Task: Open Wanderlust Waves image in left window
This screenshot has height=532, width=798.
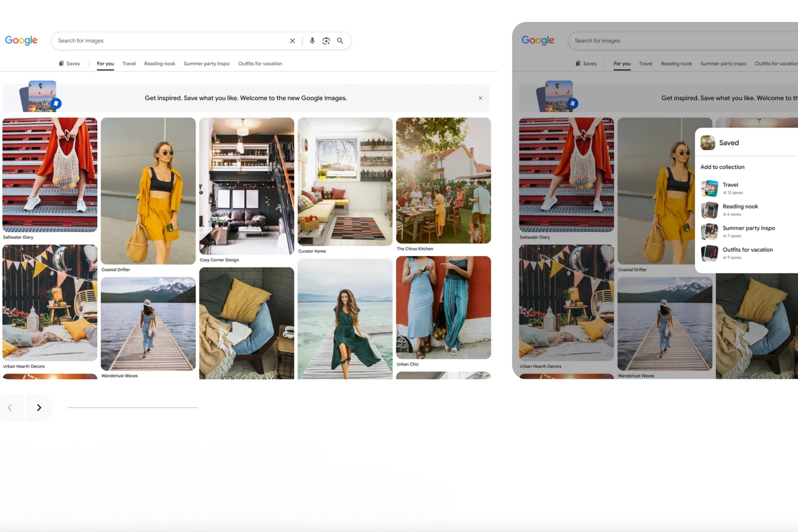Action: tap(148, 324)
